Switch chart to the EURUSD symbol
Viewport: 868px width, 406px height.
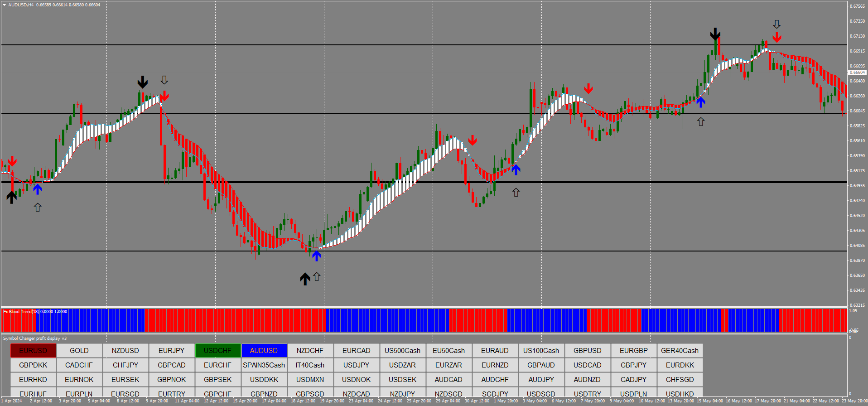point(33,351)
